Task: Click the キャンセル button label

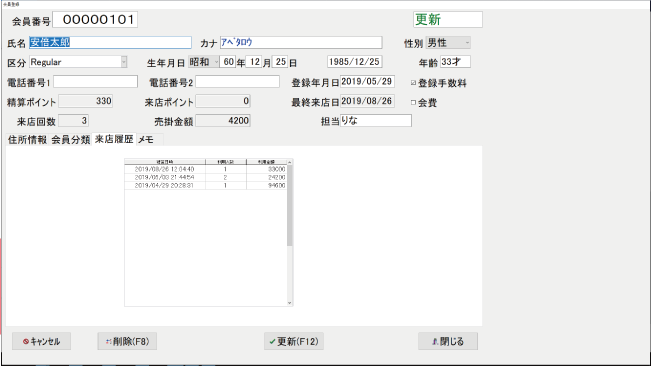Action: click(45, 342)
